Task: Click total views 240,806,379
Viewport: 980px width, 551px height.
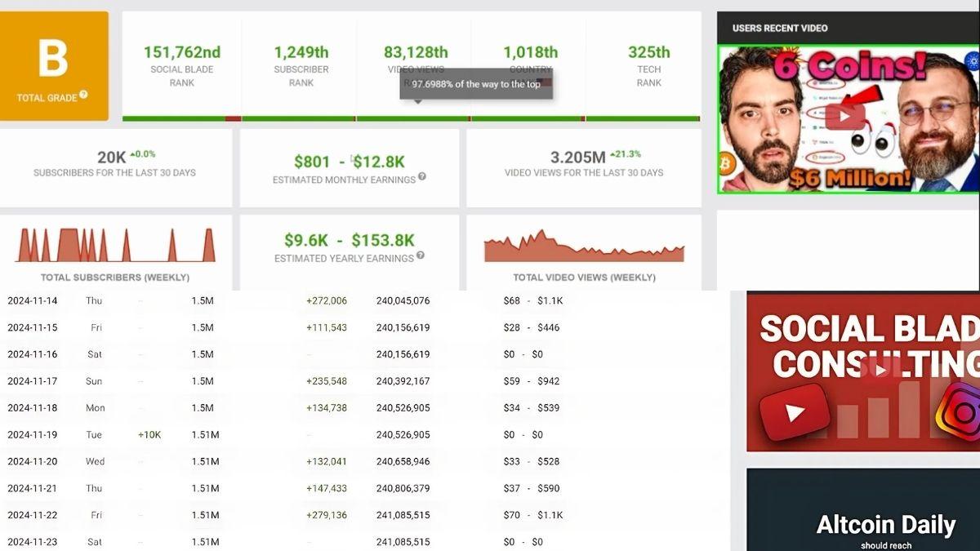Action: click(403, 488)
